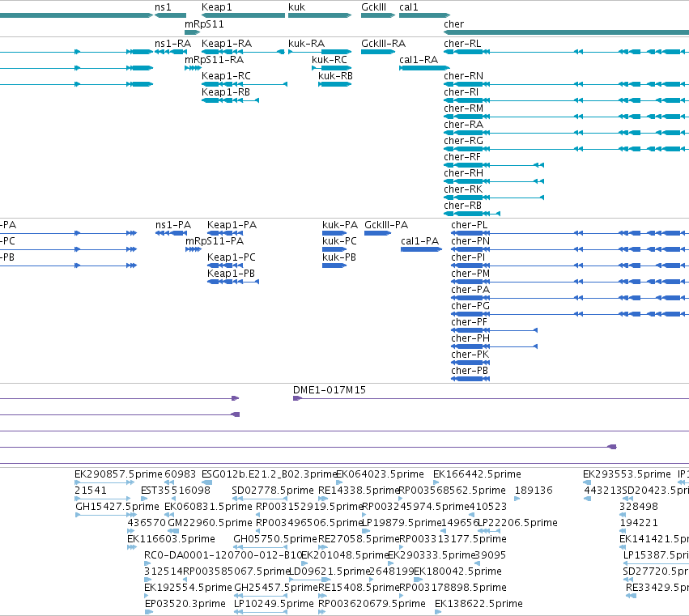689x616 pixels.
Task: Select the cher-PK protein label
Action: tap(470, 355)
